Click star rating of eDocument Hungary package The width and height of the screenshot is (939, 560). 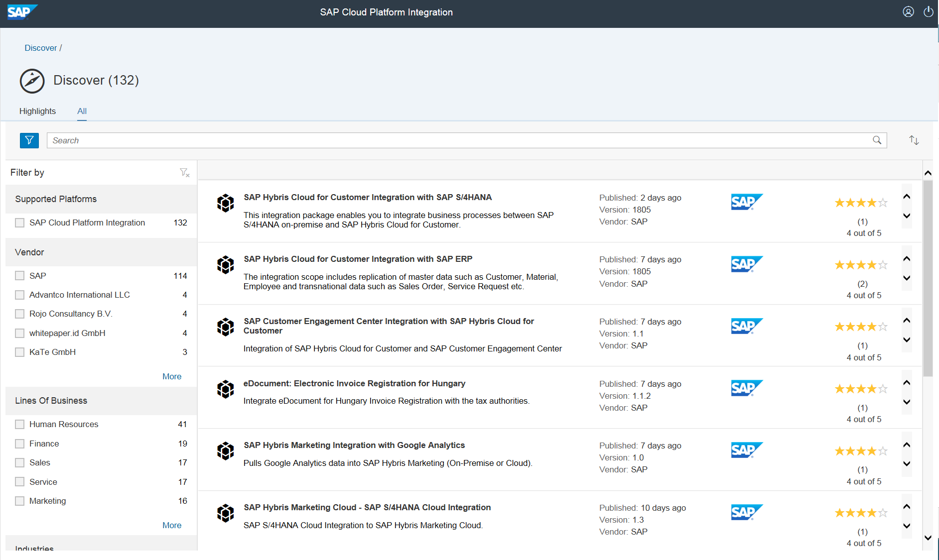(861, 389)
